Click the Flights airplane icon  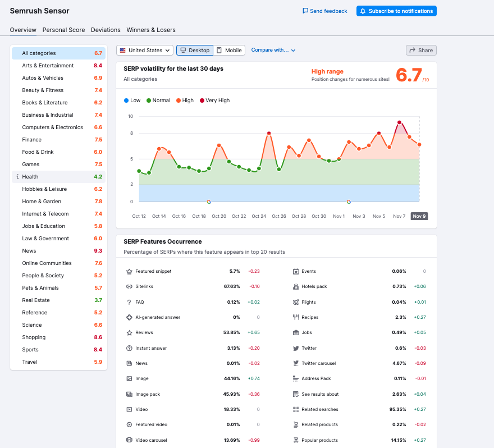(x=296, y=302)
